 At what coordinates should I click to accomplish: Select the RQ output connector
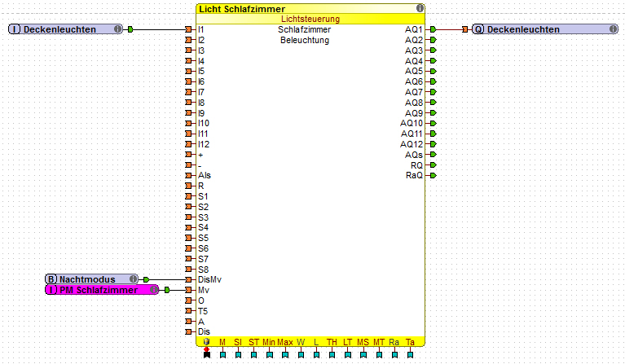434,164
